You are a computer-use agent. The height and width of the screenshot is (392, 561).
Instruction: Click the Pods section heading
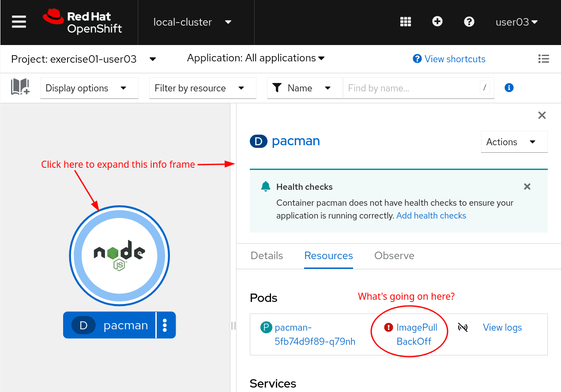[264, 298]
